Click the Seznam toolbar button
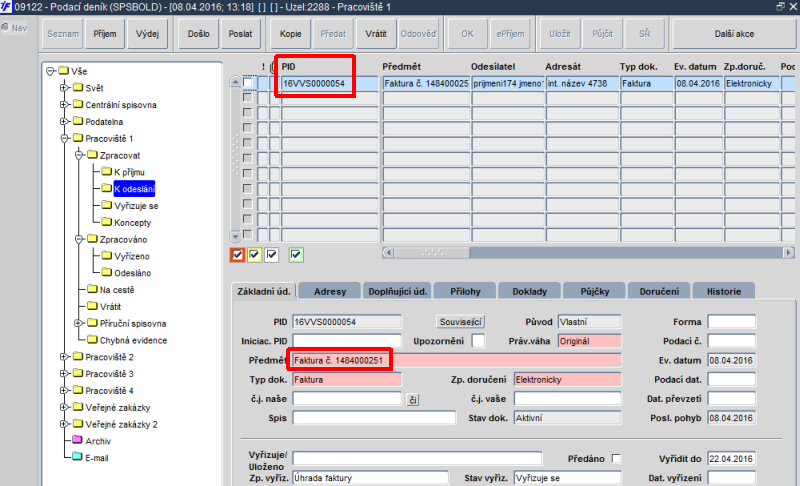This screenshot has width=800, height=486. point(63,34)
